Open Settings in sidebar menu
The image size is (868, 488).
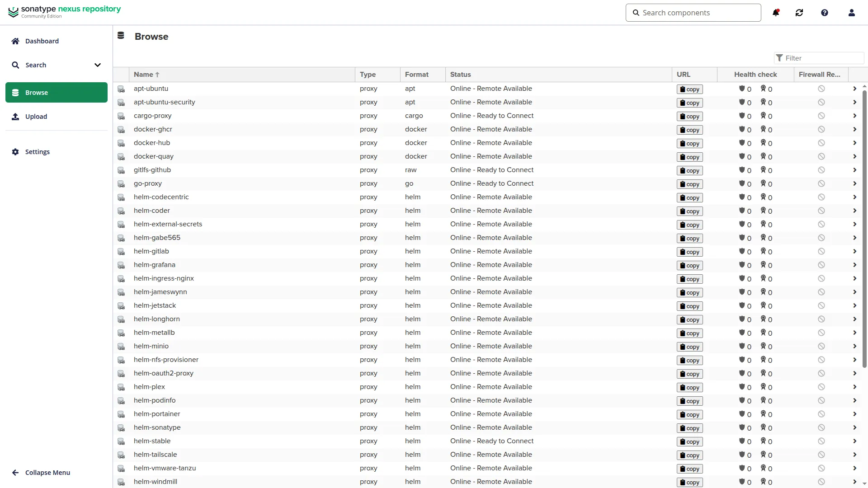click(56, 152)
